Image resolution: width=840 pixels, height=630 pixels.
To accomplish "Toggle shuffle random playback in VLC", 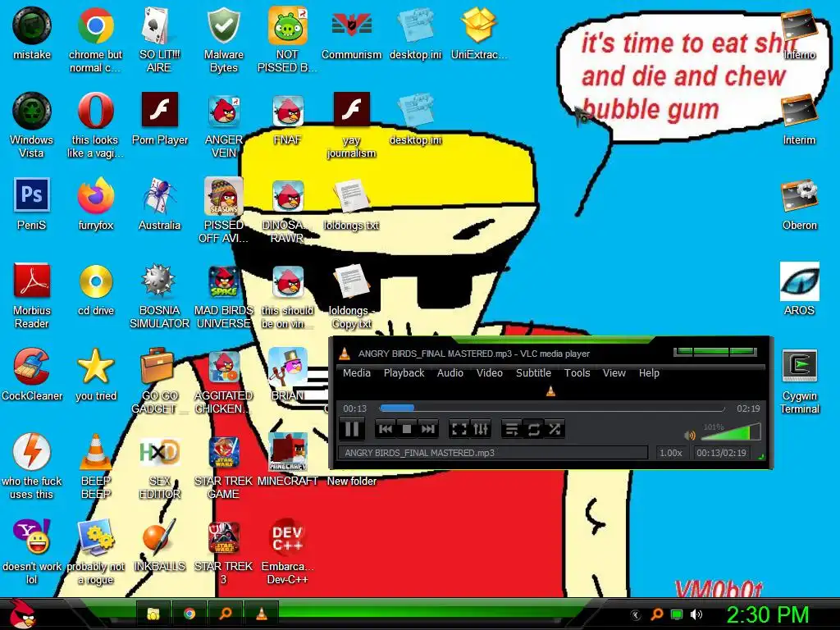I will point(555,429).
